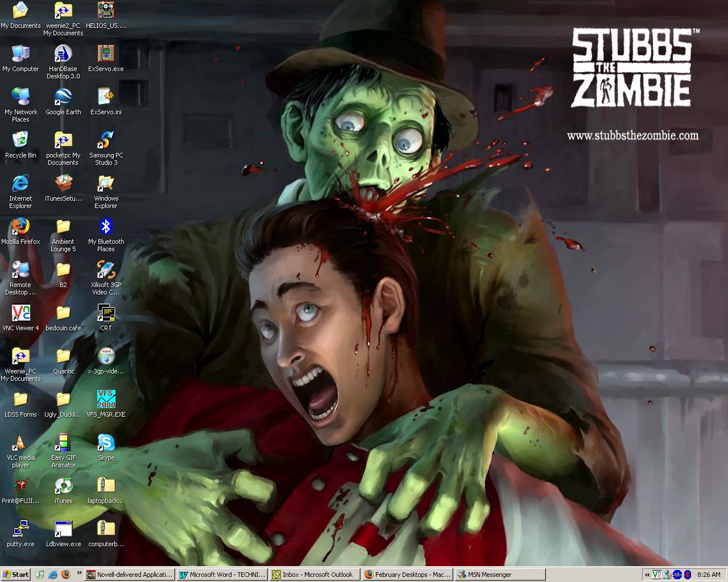Launch Xilisoft 3GP Video Converter
The height and width of the screenshot is (582, 728).
coord(106,278)
